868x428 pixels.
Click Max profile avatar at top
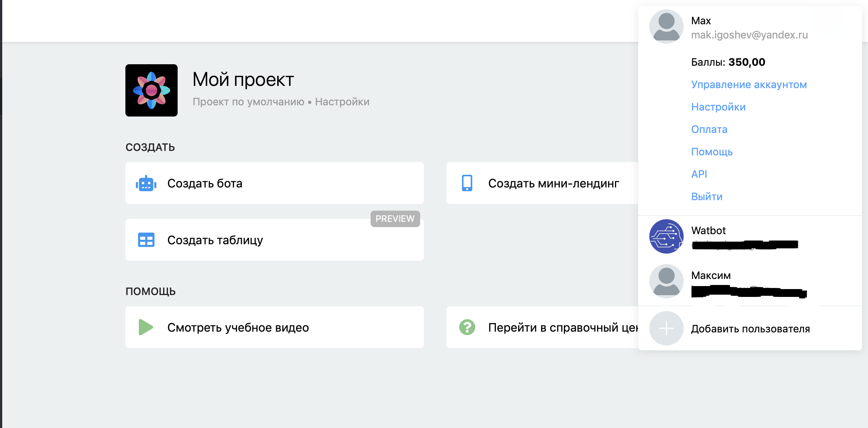coord(666,27)
